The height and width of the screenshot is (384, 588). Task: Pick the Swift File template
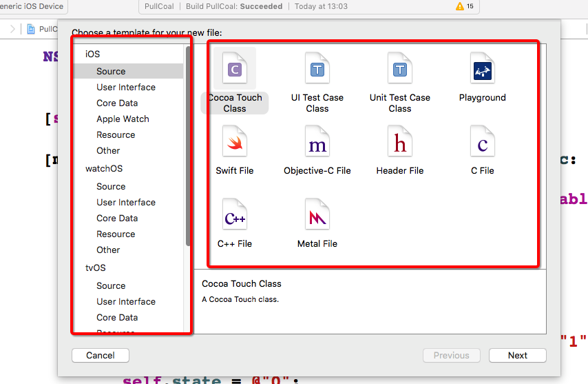coord(235,150)
